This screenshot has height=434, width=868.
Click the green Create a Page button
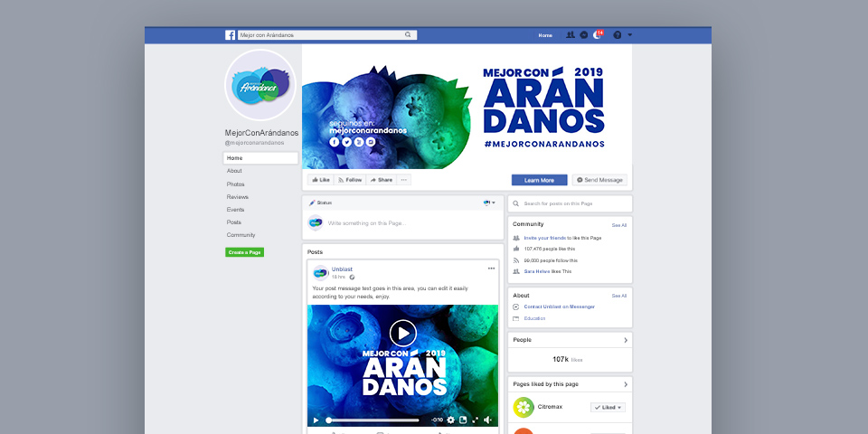click(245, 252)
